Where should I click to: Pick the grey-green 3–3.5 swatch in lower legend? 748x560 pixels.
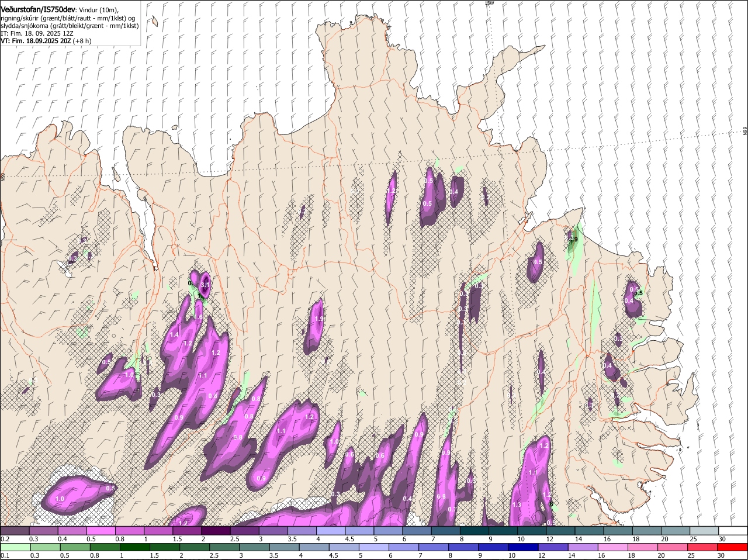point(255,547)
